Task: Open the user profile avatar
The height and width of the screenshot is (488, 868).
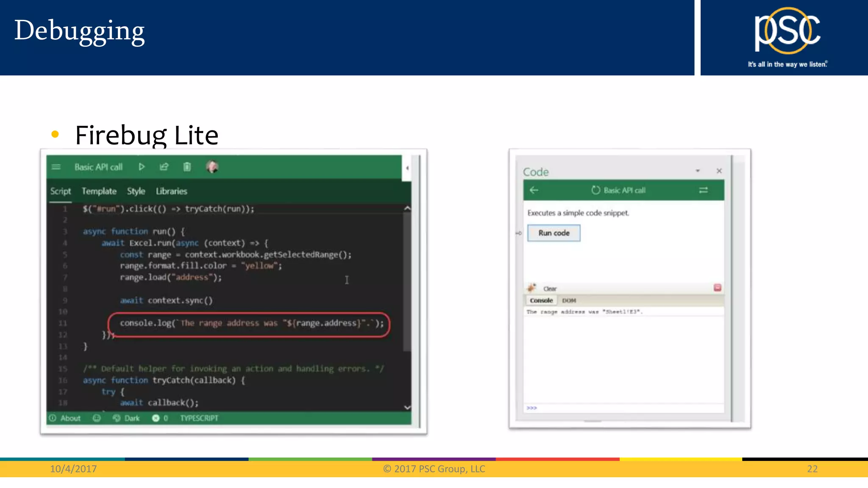Action: (212, 167)
